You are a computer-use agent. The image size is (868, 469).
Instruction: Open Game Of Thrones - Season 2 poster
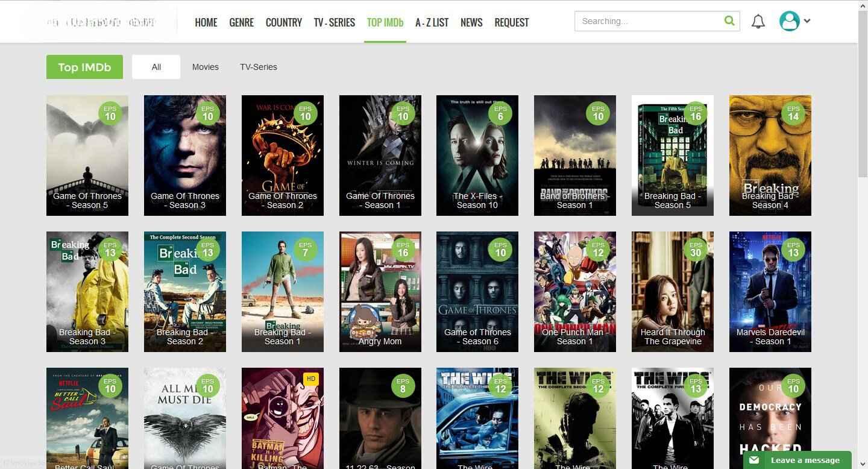283,156
